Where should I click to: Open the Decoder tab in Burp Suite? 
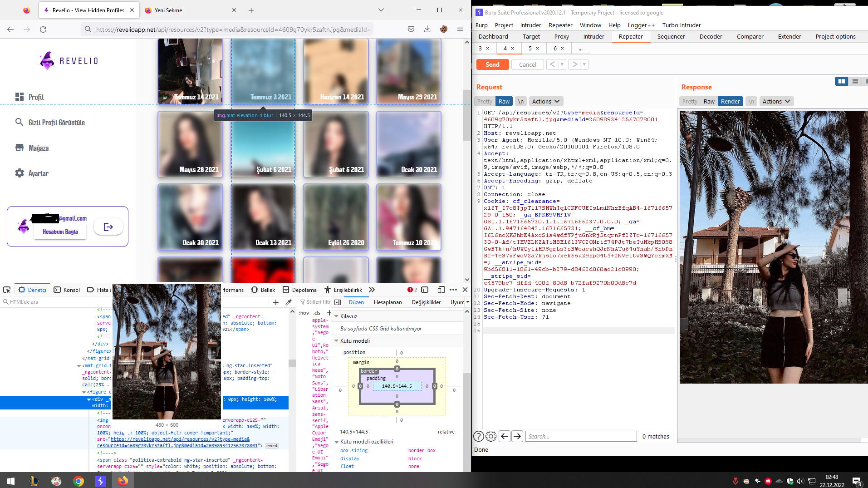711,37
